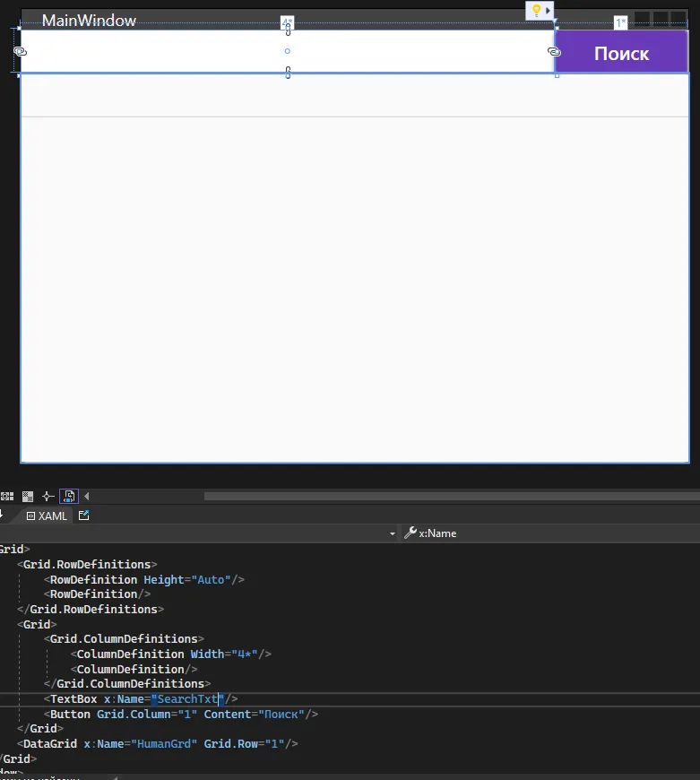Image resolution: width=700 pixels, height=780 pixels.
Task: Click the DataGrid tag name in code
Action: 49,743
